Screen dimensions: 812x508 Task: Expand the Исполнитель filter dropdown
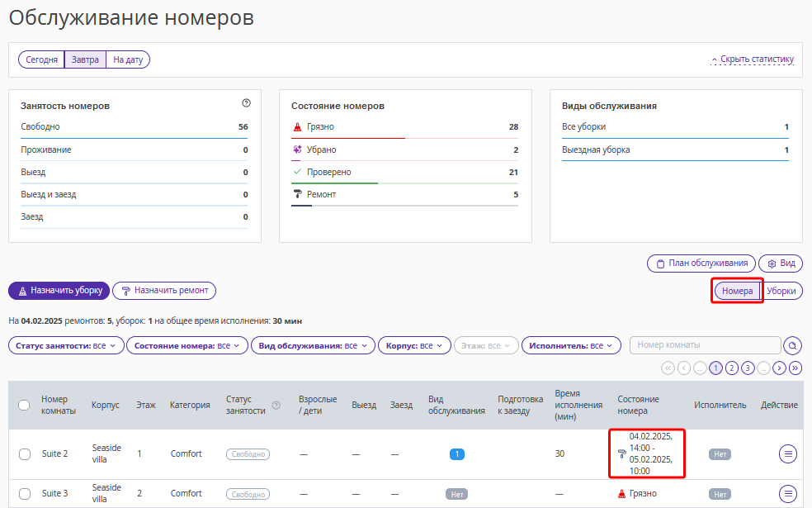(x=571, y=345)
